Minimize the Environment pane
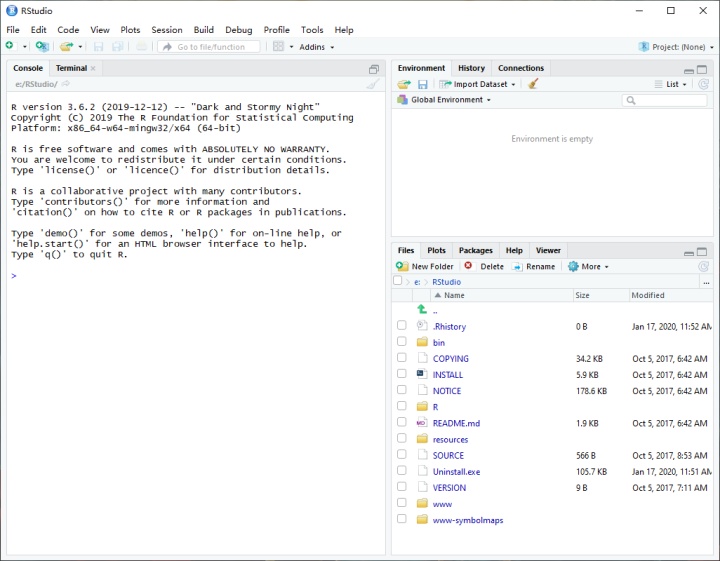The height and width of the screenshot is (561, 720). [689, 71]
